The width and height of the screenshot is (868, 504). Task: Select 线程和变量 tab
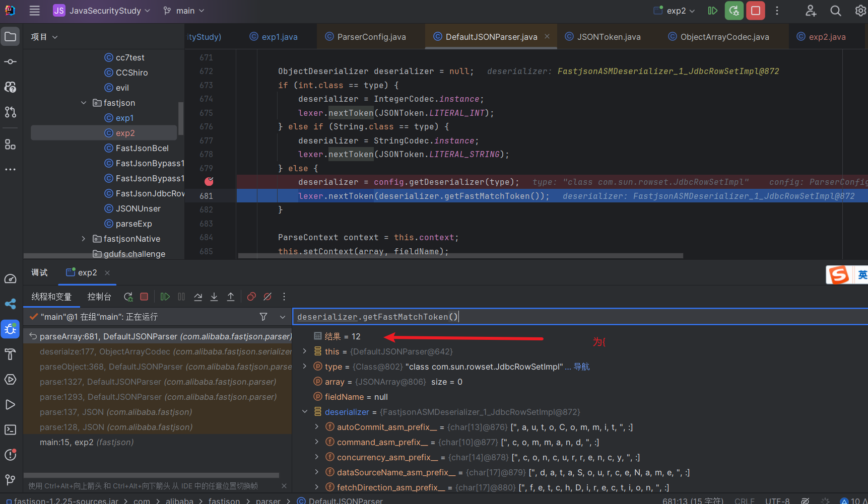click(x=51, y=297)
